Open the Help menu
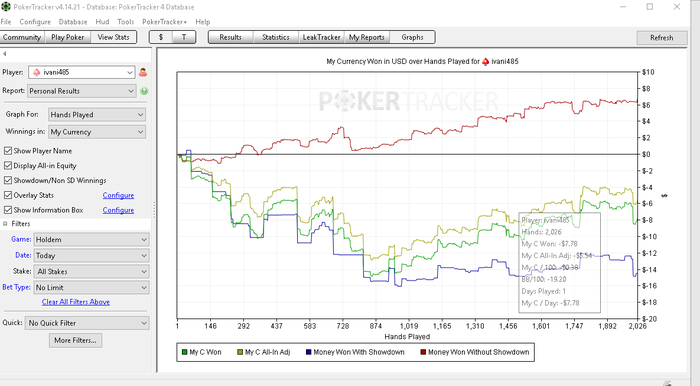 pos(202,22)
